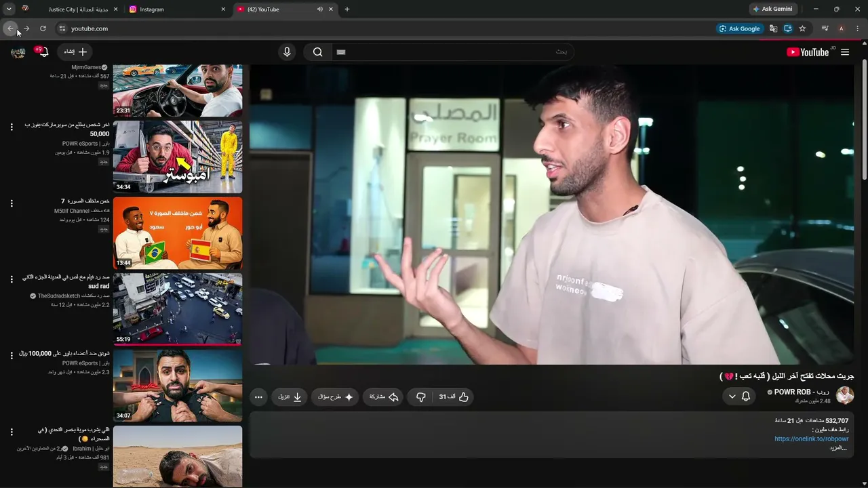
Task: Go back to the previous page
Action: (x=10, y=28)
